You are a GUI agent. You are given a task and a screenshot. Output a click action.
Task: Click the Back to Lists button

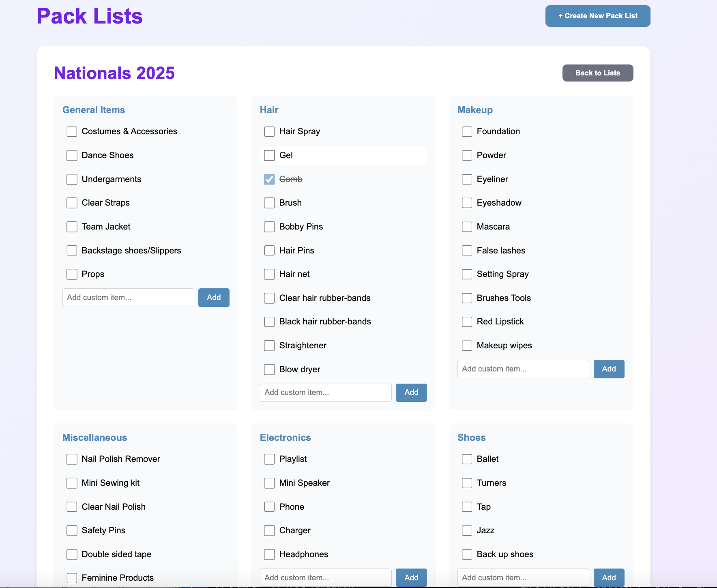597,73
